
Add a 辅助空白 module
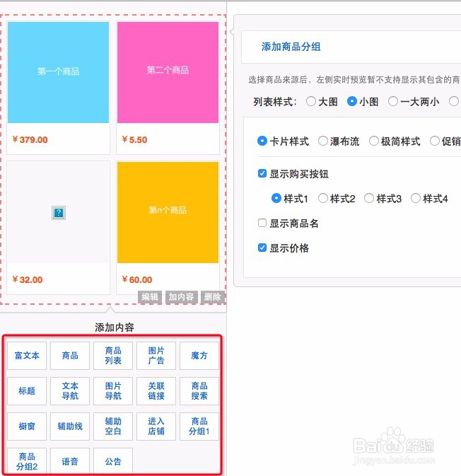[113, 426]
